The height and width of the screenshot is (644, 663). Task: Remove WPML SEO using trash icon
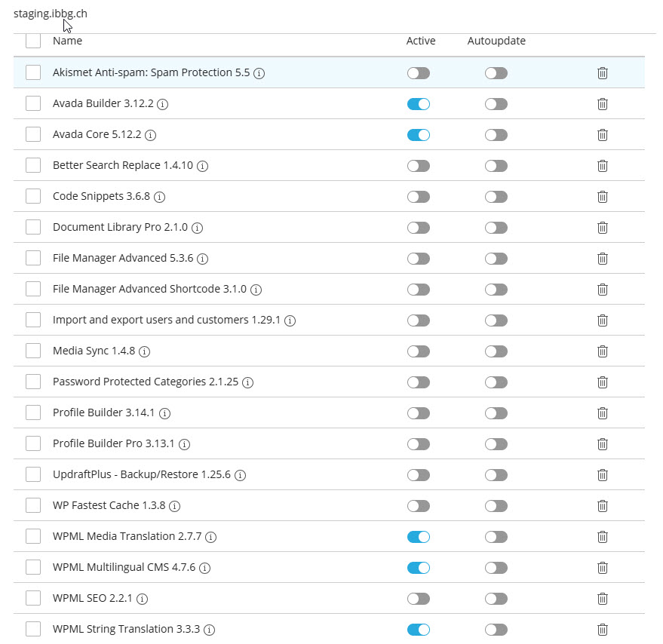click(x=603, y=599)
